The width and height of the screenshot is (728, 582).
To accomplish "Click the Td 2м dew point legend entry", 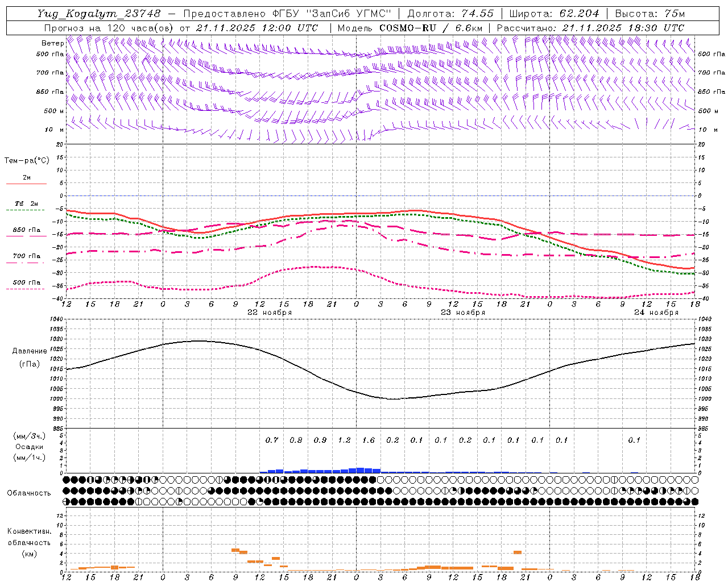I will pyautogui.click(x=26, y=203).
